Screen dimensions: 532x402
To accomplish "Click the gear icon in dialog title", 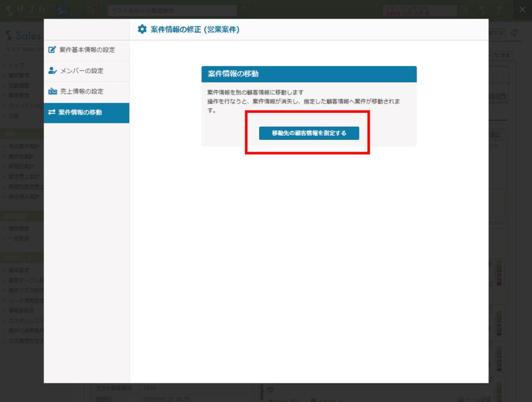I will click(142, 29).
